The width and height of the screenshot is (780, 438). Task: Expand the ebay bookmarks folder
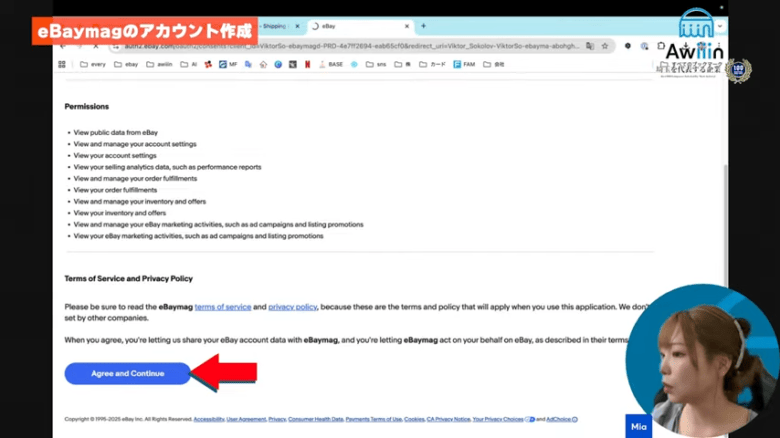pyautogui.click(x=127, y=64)
